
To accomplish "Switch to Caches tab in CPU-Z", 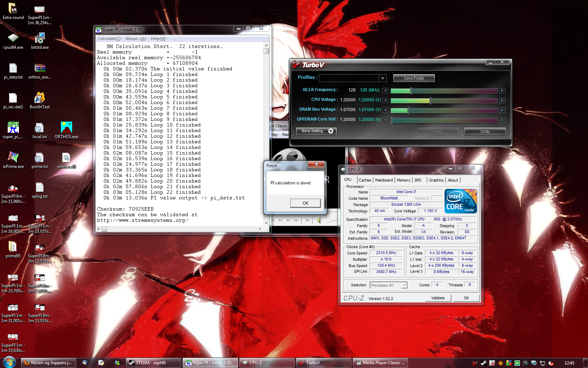I will (365, 180).
